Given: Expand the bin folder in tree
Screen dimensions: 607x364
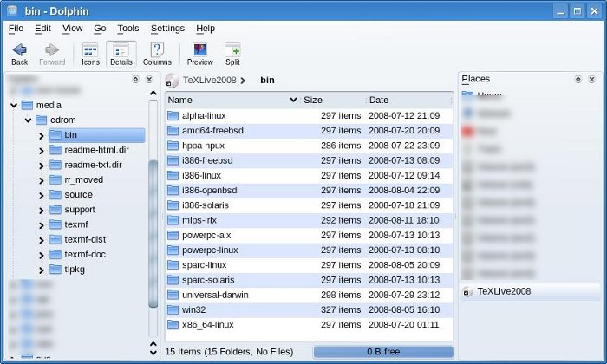Looking at the screenshot, I should pos(42,135).
